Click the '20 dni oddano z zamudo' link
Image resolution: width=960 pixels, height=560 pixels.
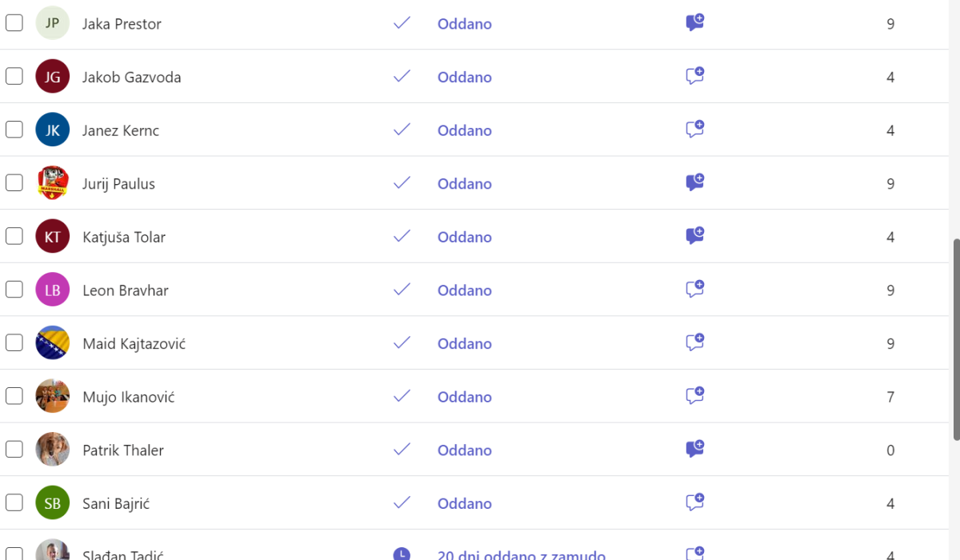click(522, 554)
